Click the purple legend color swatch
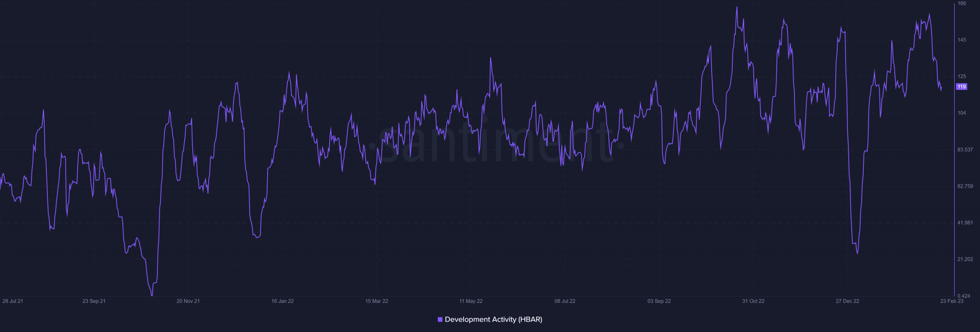The image size is (980, 332). (440, 319)
